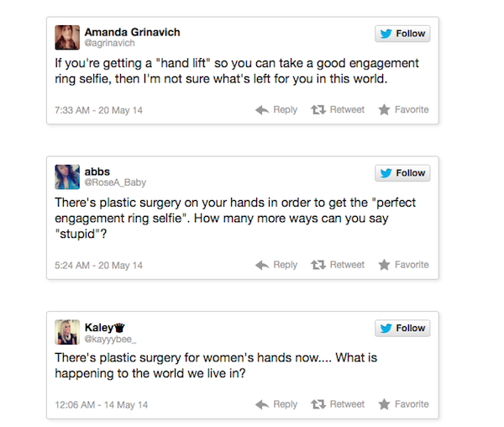Open the abbs avatar image
504x427 pixels.
click(x=67, y=177)
